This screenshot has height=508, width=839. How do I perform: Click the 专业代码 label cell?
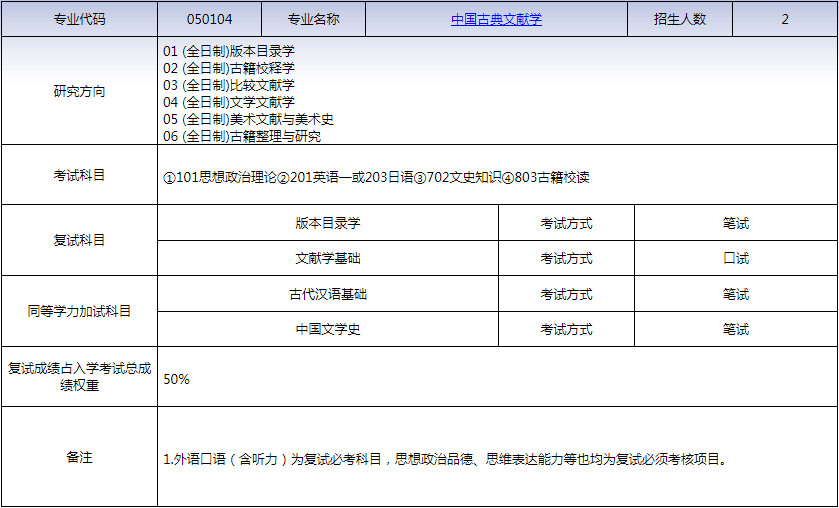click(79, 19)
